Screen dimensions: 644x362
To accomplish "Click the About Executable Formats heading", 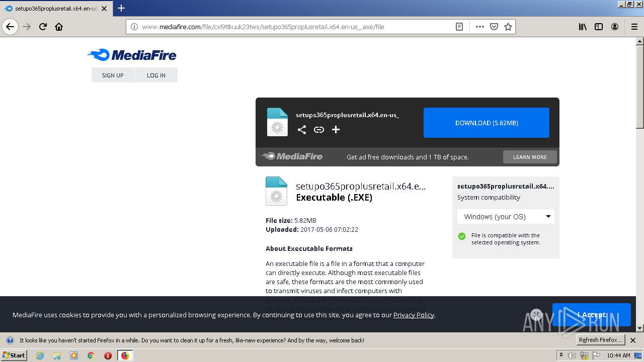I will [309, 248].
